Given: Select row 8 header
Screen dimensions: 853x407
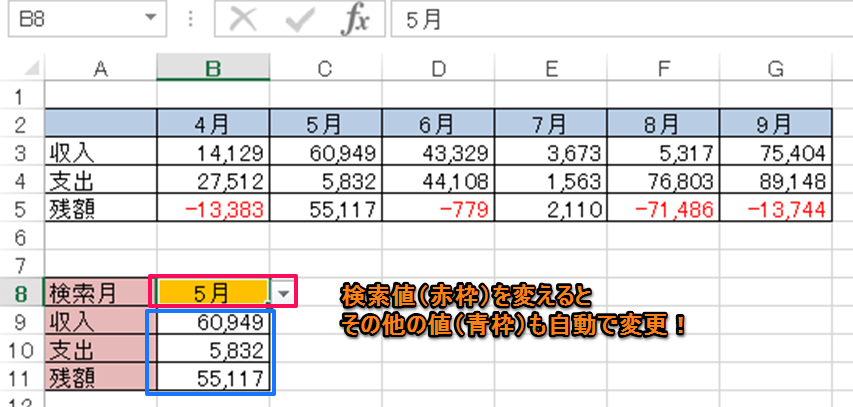Looking at the screenshot, I should [x=20, y=293].
